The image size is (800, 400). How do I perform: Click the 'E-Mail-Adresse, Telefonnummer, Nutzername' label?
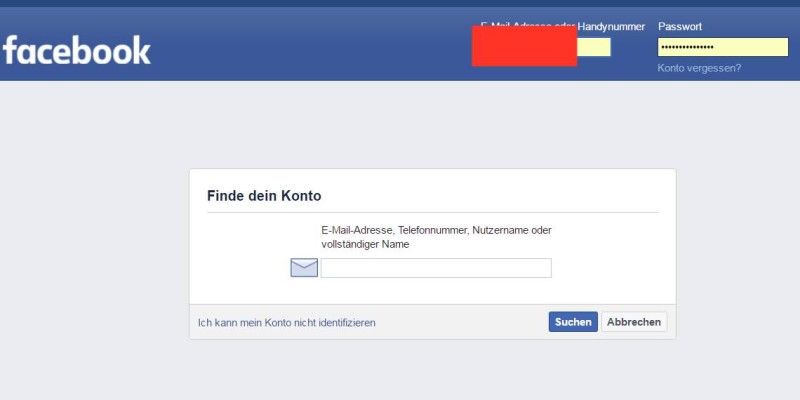436,230
